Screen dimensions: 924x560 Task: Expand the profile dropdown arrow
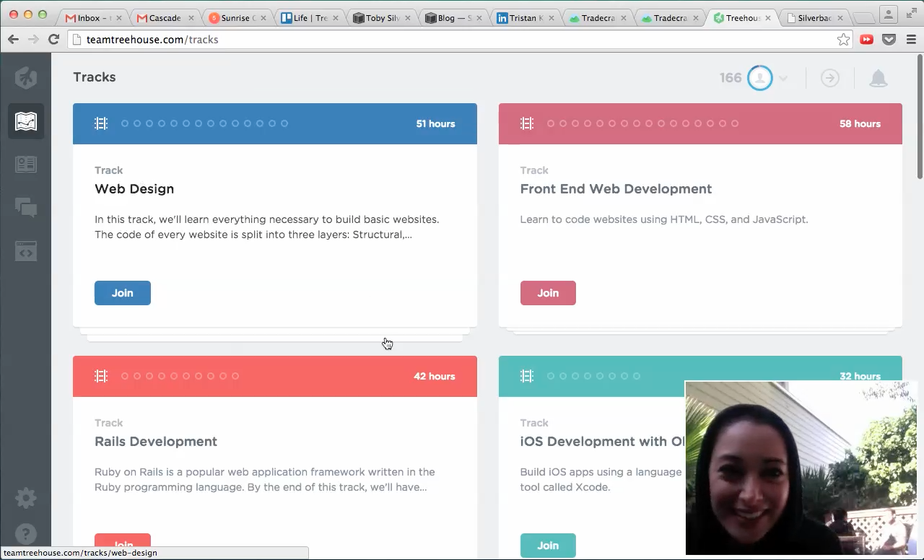point(783,79)
